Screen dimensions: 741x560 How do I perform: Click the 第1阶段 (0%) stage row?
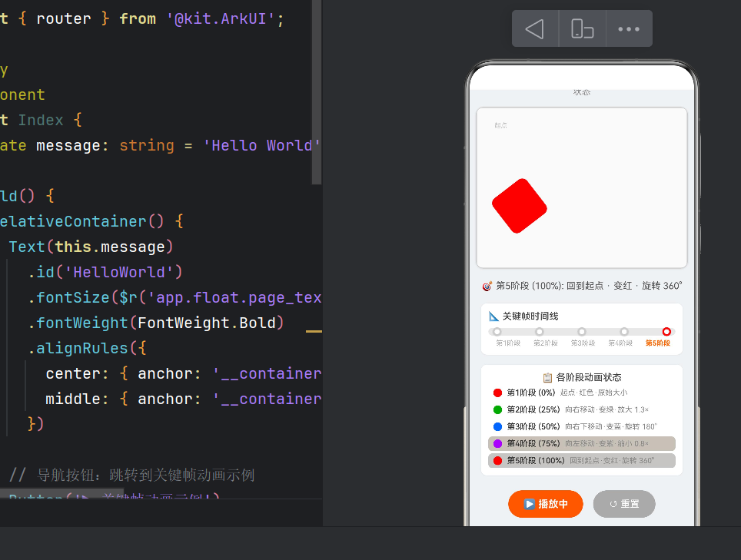[582, 393]
